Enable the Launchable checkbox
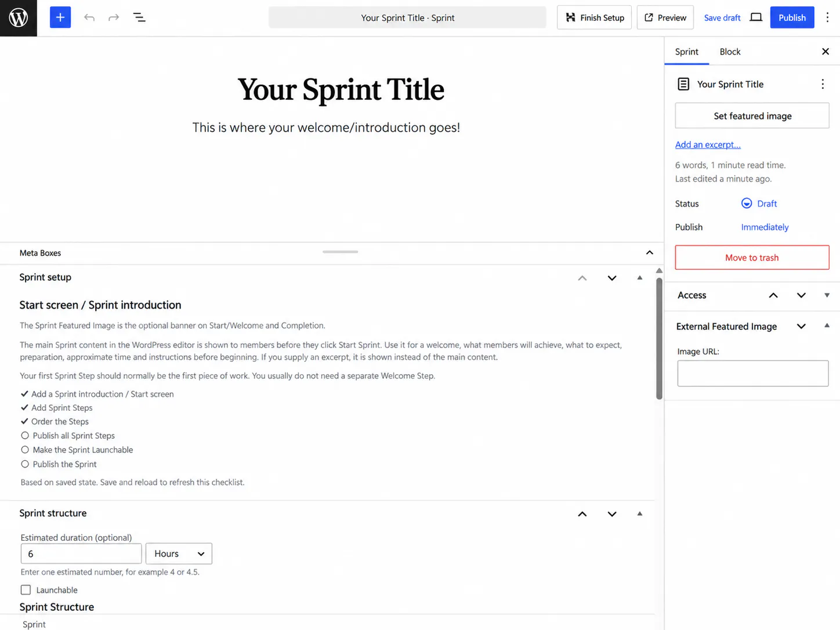 (26, 590)
